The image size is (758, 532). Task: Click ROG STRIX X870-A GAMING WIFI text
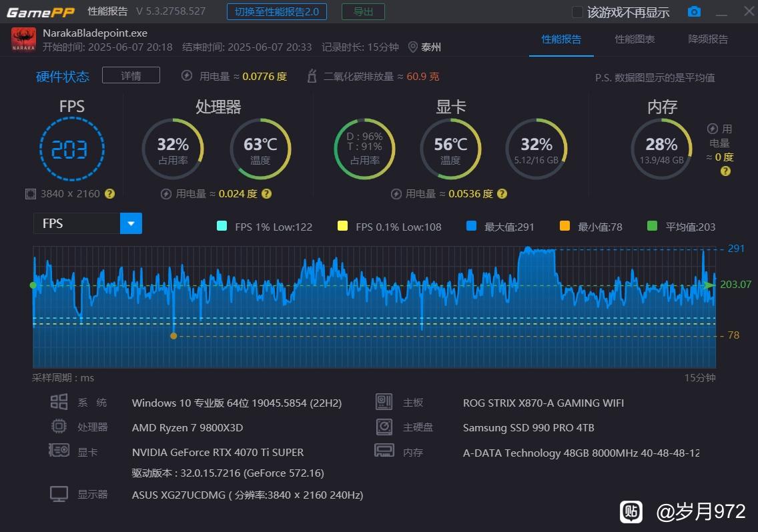543,403
